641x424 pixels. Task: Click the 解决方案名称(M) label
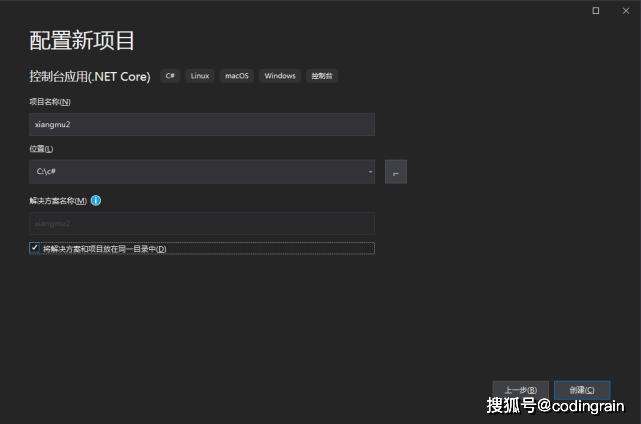(x=58, y=201)
